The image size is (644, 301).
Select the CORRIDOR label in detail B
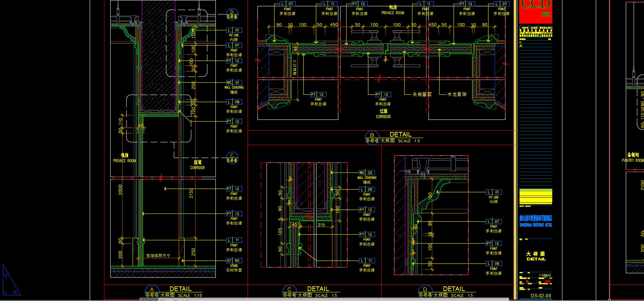tap(383, 117)
